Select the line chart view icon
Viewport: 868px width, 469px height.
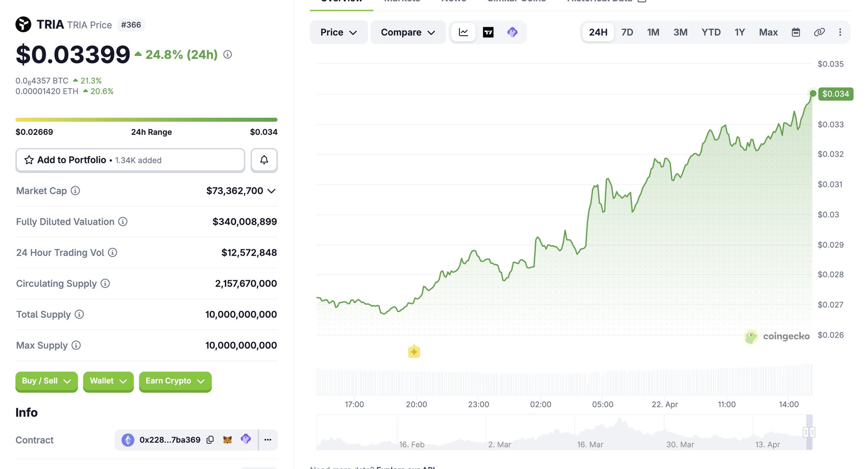[463, 32]
